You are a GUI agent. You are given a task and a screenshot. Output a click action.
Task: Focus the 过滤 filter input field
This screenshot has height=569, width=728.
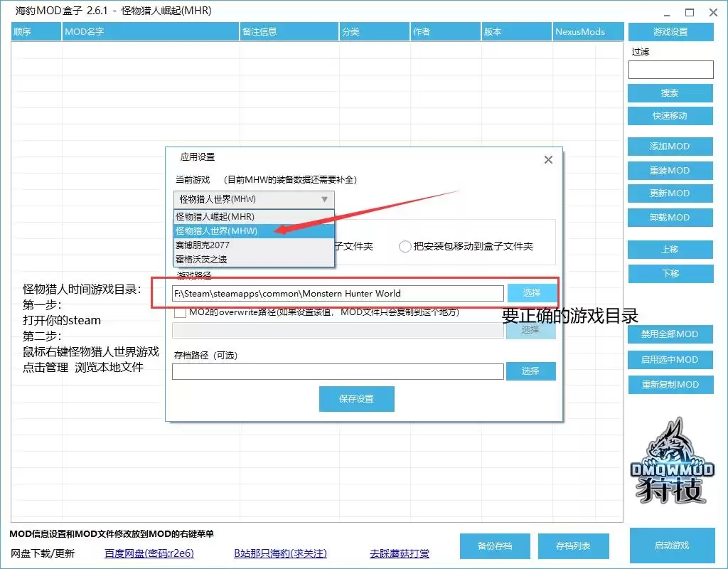670,70
